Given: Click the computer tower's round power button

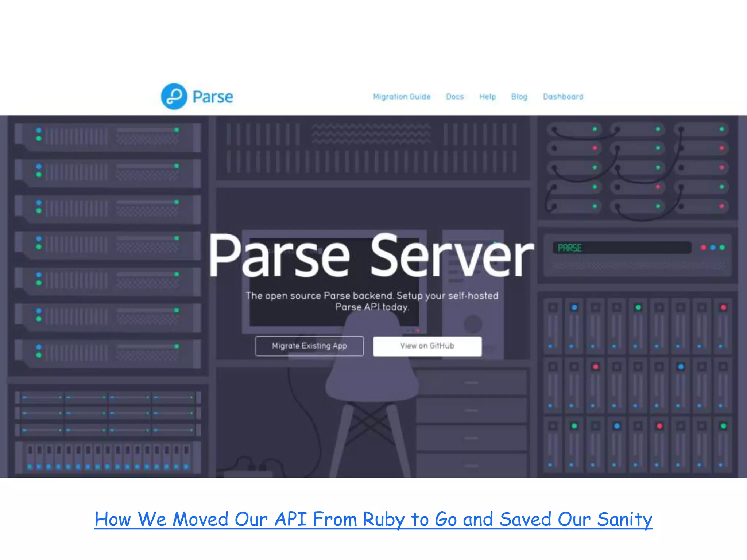Looking at the screenshot, I should pyautogui.click(x=473, y=324).
